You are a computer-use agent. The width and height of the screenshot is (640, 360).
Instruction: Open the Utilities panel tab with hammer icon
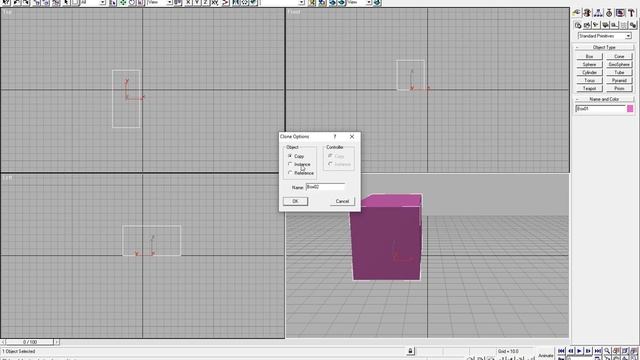click(631, 13)
